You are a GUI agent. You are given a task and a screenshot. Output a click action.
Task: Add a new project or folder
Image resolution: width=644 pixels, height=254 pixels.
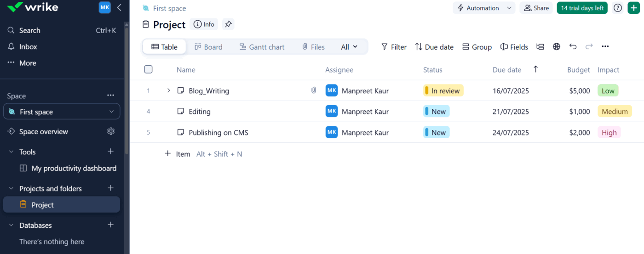click(x=110, y=188)
